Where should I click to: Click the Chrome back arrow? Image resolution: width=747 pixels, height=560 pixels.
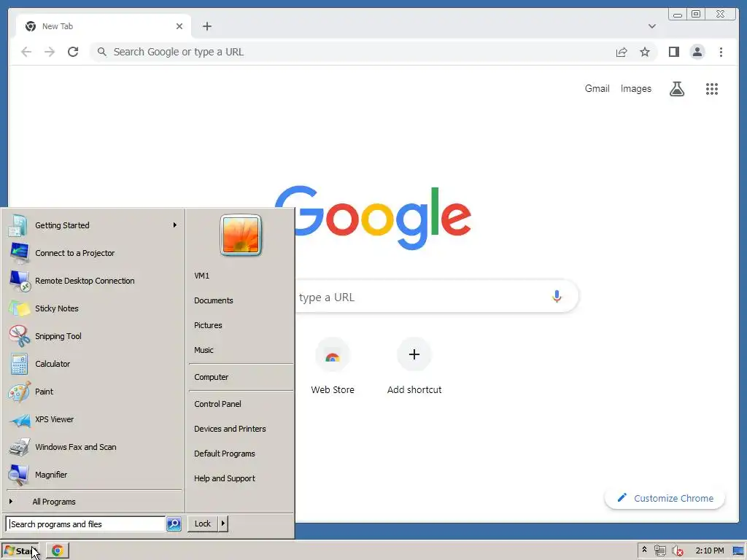(26, 52)
